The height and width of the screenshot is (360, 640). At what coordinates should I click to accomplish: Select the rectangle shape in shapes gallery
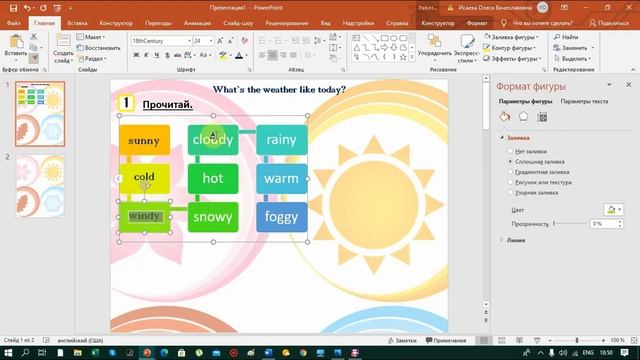(x=384, y=38)
